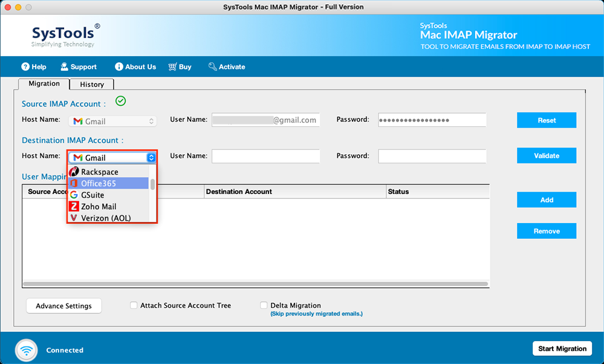The width and height of the screenshot is (604, 364).
Task: Open the Support menu item
Action: 79,67
